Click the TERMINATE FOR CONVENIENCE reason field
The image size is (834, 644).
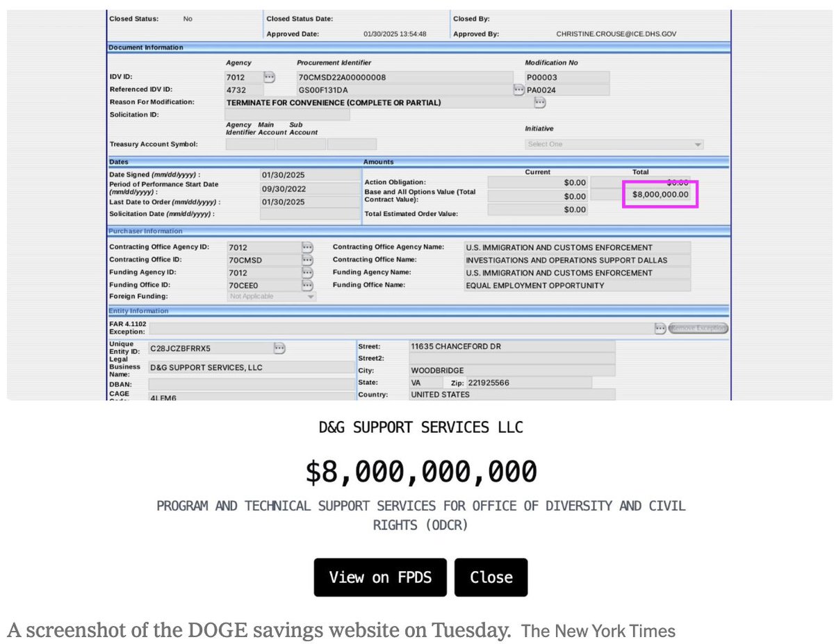point(378,103)
